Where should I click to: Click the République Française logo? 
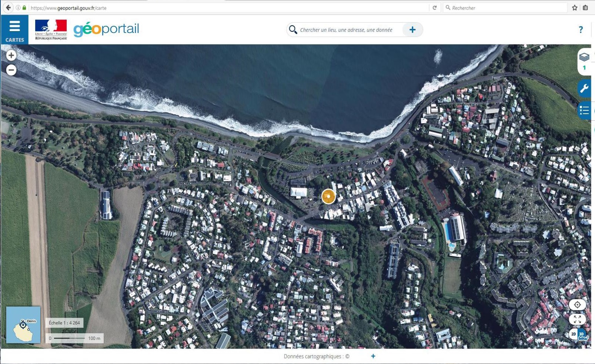51,30
